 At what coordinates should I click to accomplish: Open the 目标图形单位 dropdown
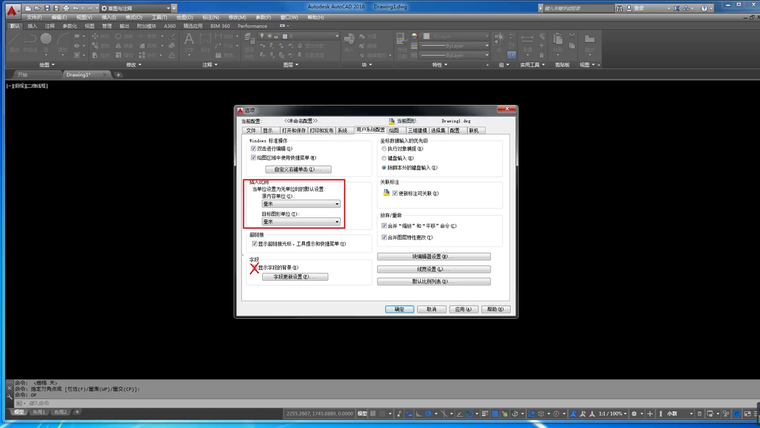click(301, 222)
